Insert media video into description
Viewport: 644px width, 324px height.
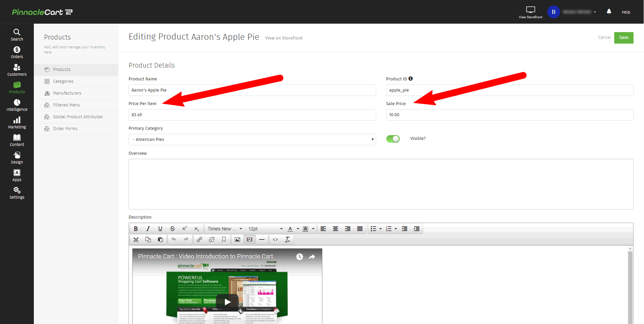pos(250,240)
